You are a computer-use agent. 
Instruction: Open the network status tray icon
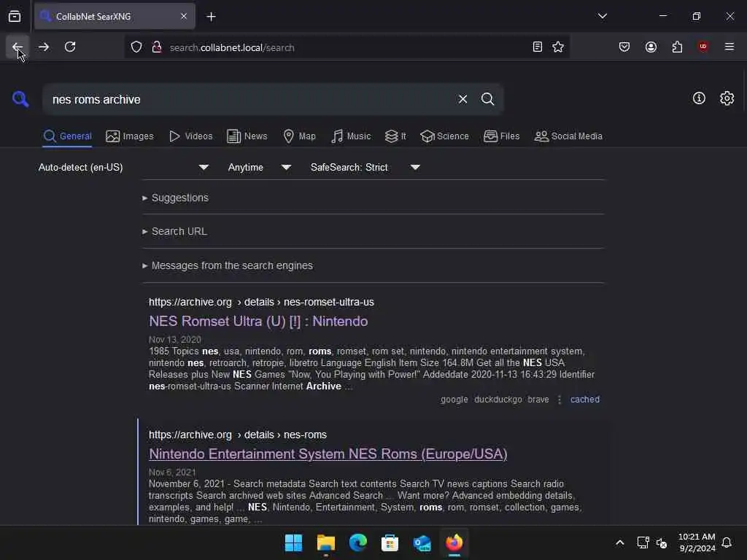click(643, 542)
